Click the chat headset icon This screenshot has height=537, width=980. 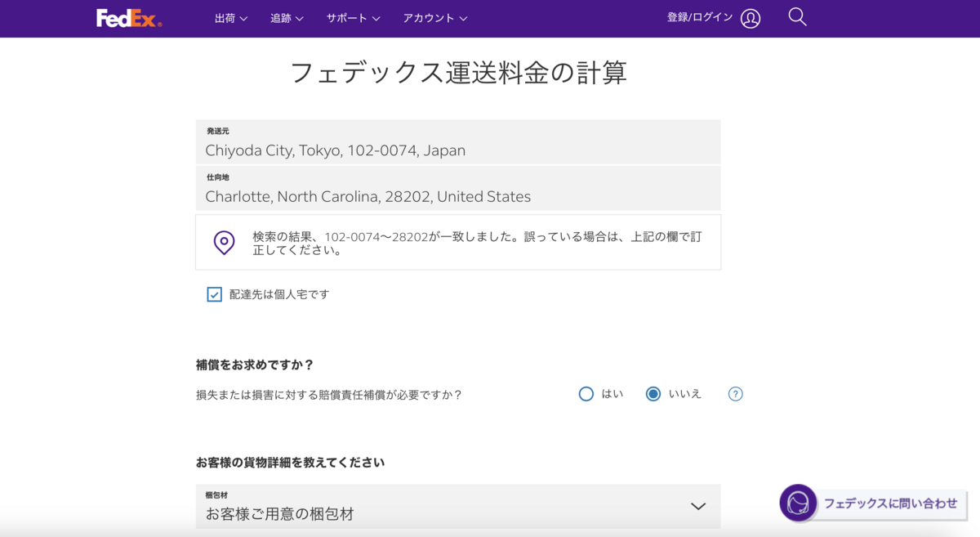pyautogui.click(x=798, y=503)
